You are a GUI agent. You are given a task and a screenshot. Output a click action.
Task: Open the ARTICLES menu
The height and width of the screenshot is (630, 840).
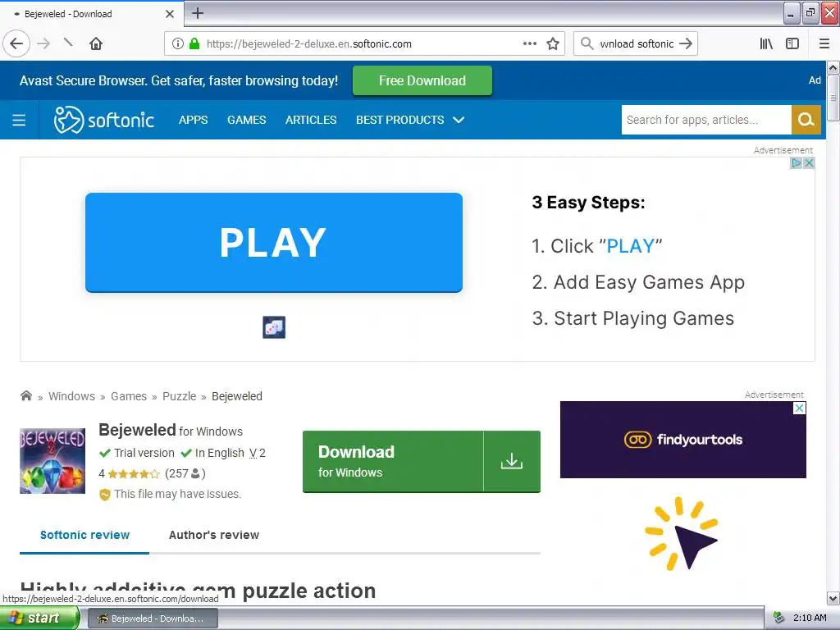tap(311, 120)
